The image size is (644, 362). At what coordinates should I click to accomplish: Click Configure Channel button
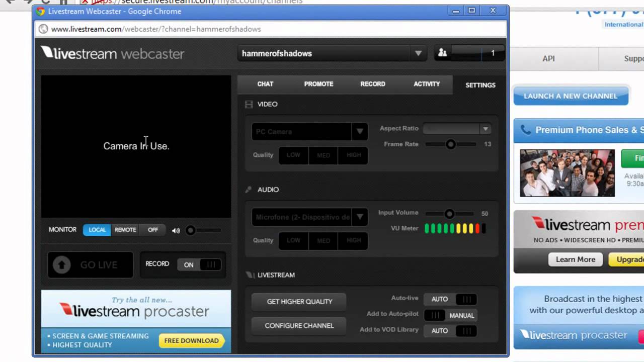tap(299, 326)
